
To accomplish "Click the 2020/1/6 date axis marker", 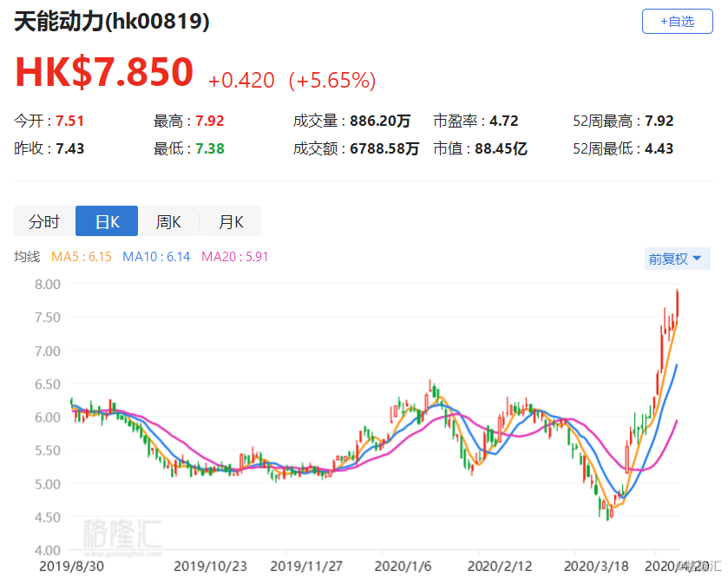I will [x=403, y=567].
